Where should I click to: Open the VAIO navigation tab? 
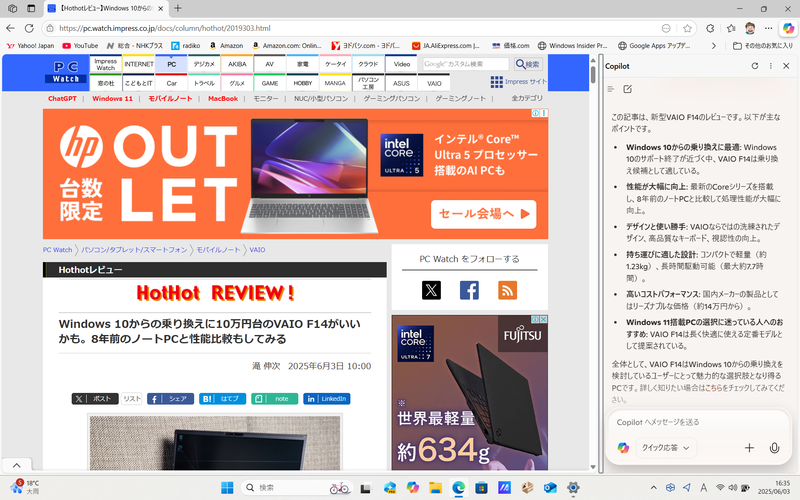(434, 83)
